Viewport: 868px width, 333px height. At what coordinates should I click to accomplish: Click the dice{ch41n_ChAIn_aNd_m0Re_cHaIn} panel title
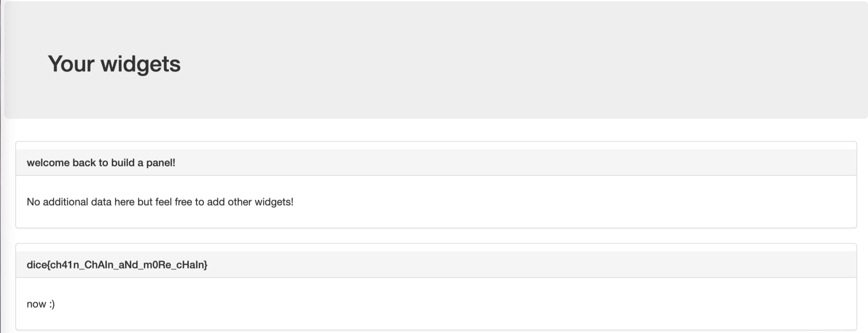pos(117,265)
